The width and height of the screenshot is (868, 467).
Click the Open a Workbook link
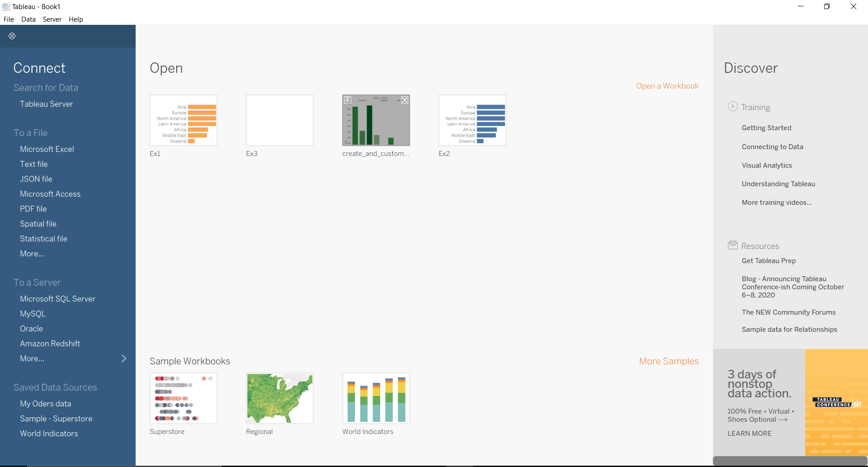tap(667, 86)
